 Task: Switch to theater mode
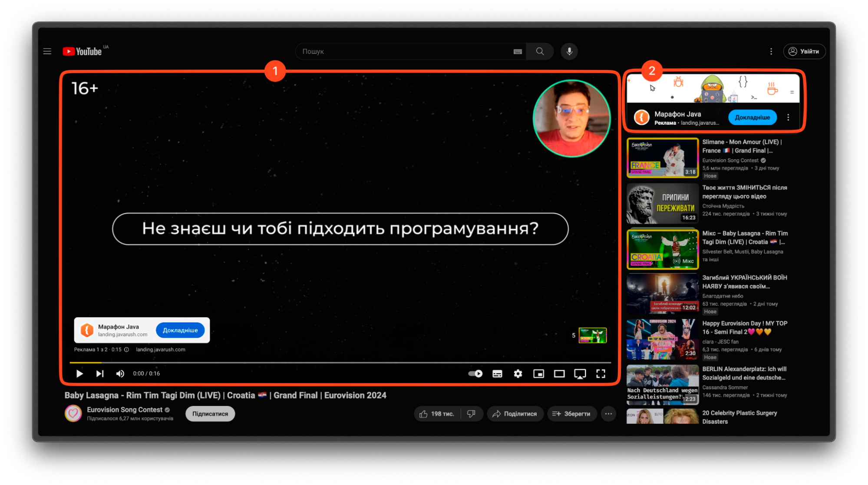559,374
